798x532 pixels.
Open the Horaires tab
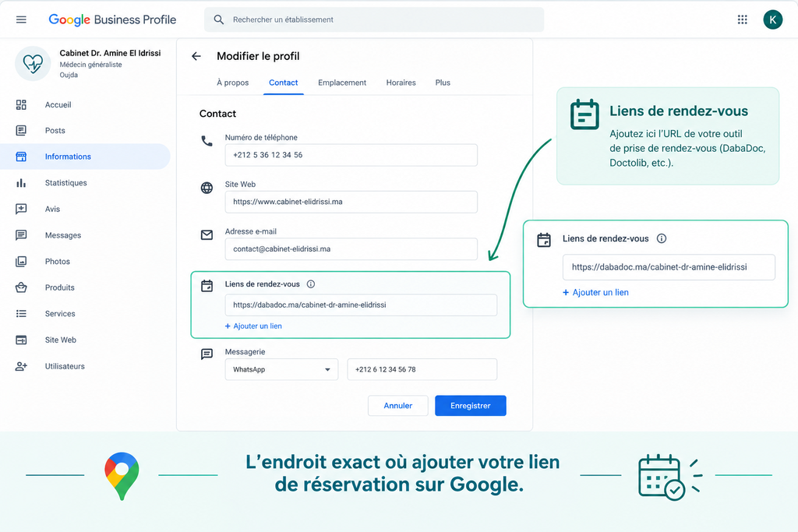coord(401,83)
